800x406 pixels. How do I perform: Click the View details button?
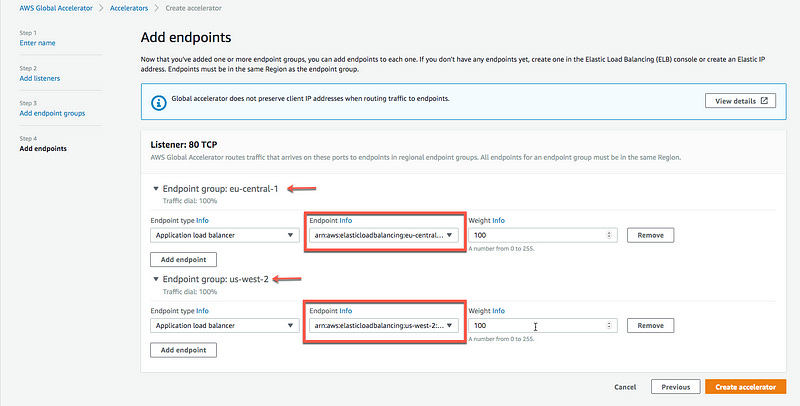tap(740, 101)
